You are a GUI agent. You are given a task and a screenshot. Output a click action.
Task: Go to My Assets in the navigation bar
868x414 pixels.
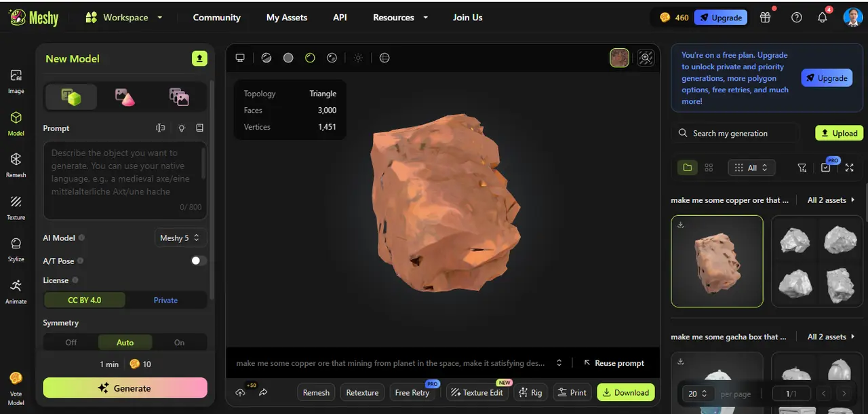tap(286, 17)
